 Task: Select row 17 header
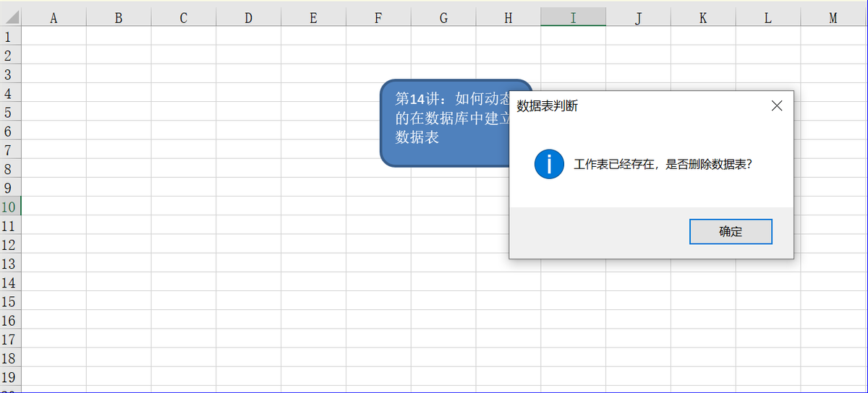coord(10,339)
